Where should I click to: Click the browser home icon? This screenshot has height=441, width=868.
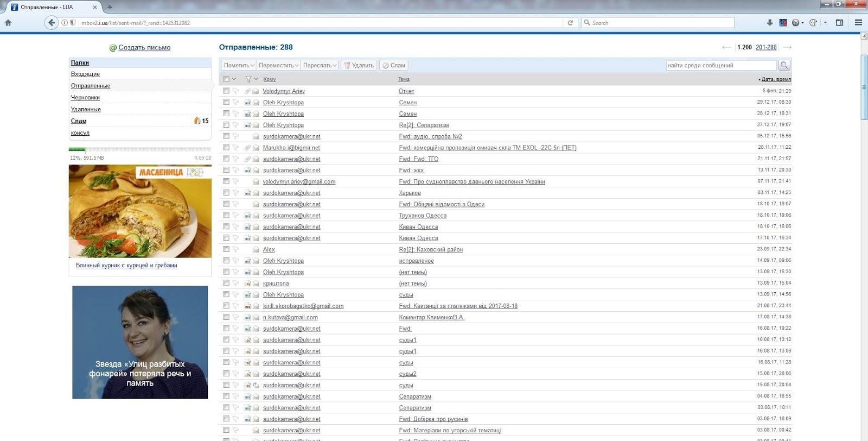coord(8,23)
